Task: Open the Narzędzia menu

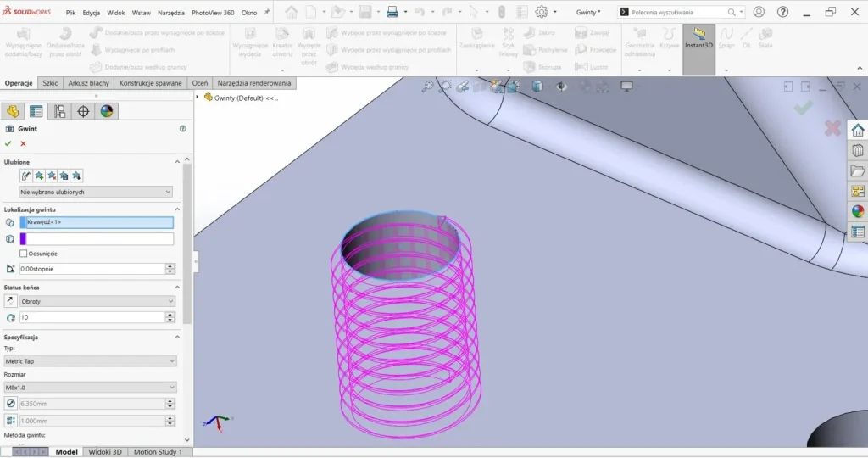Action: point(171,12)
